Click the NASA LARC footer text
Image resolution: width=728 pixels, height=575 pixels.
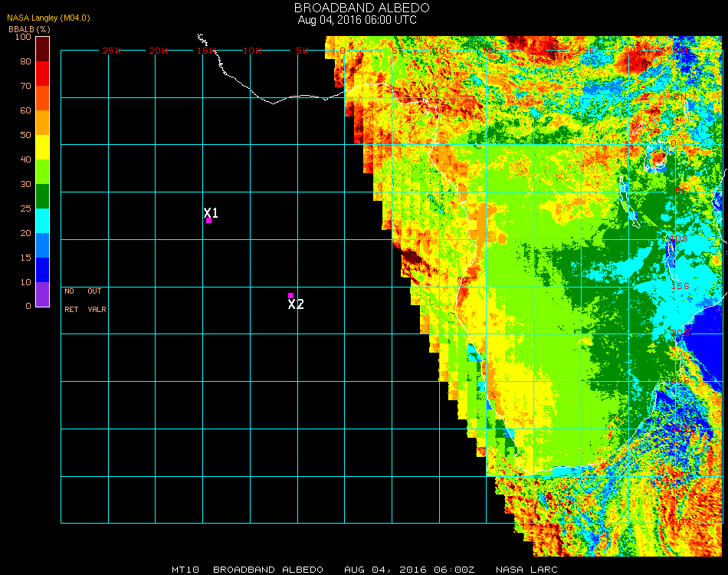point(526,570)
